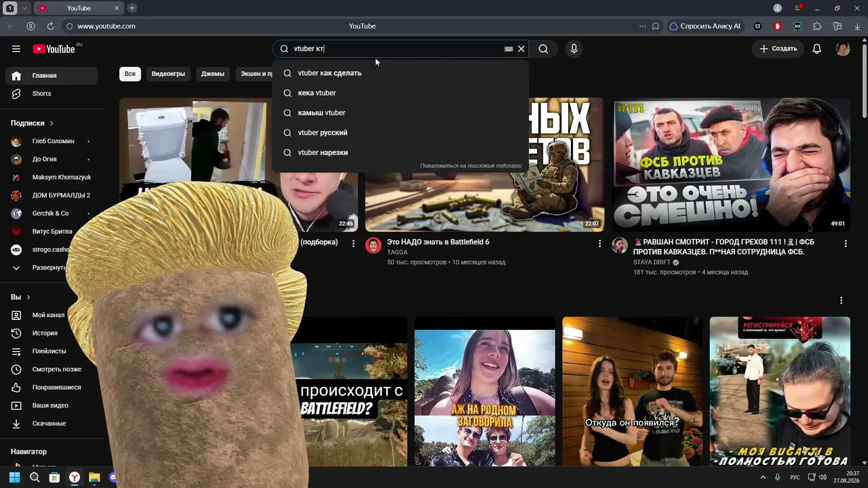Open browser extensions puzzle icon
The image size is (868, 488).
click(x=817, y=26)
